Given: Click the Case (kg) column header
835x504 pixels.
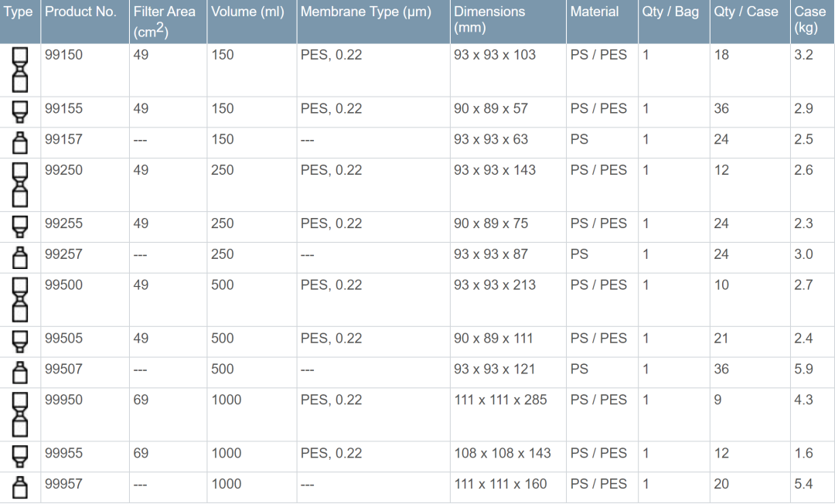Looking at the screenshot, I should pos(813,22).
